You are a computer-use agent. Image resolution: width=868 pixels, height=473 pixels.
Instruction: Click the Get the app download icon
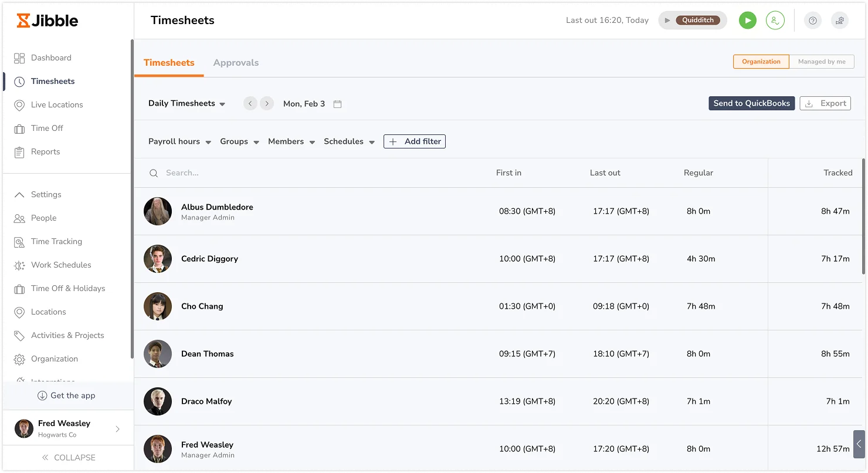point(43,396)
